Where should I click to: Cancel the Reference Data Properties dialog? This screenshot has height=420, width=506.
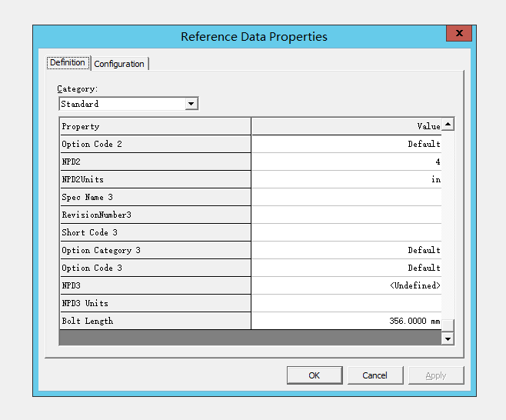[x=375, y=375]
